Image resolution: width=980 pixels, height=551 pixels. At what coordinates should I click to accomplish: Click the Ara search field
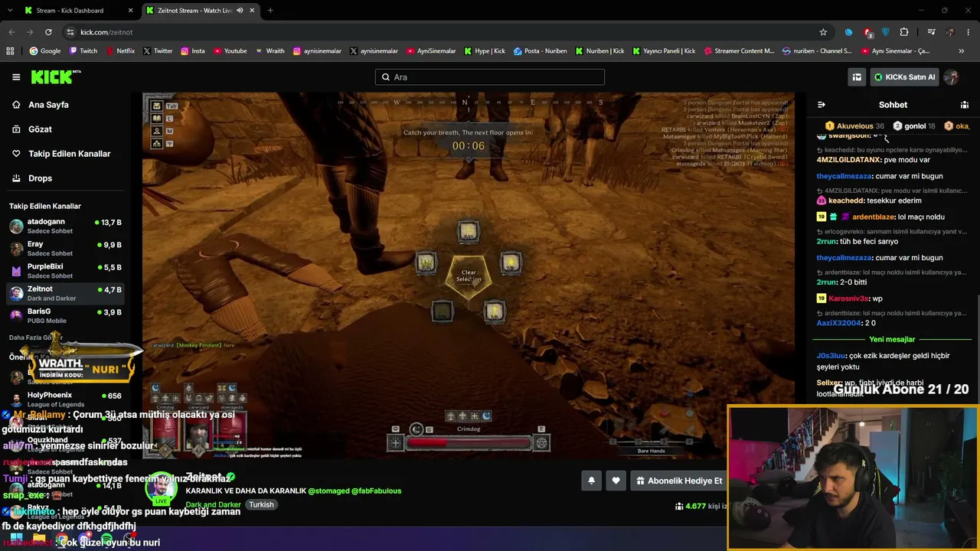[490, 77]
